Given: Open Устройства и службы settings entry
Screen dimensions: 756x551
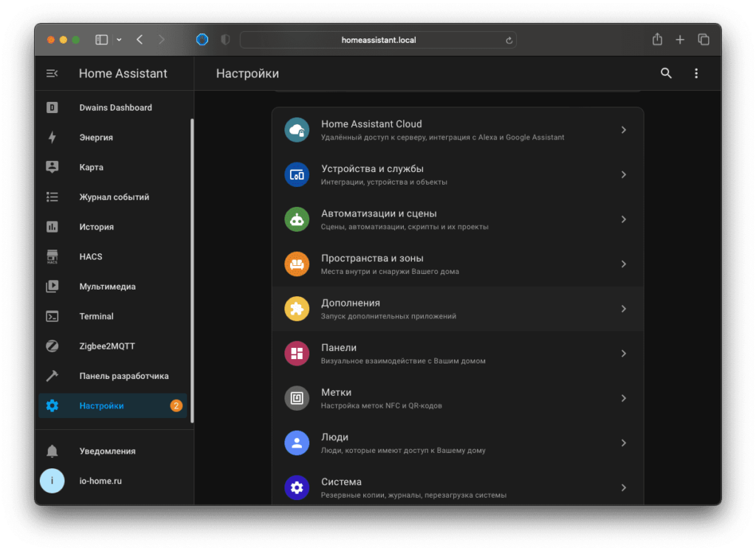Looking at the screenshot, I should (x=458, y=174).
